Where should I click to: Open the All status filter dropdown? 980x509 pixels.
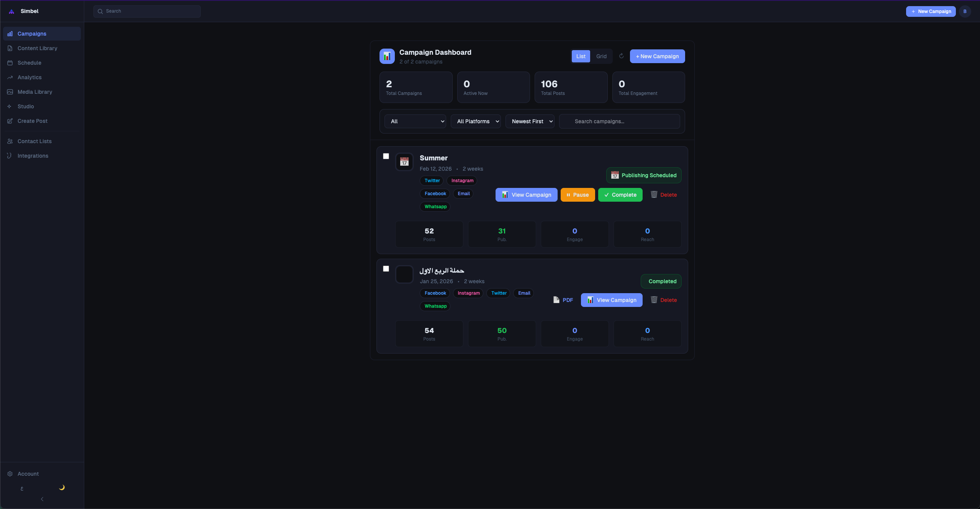click(415, 121)
